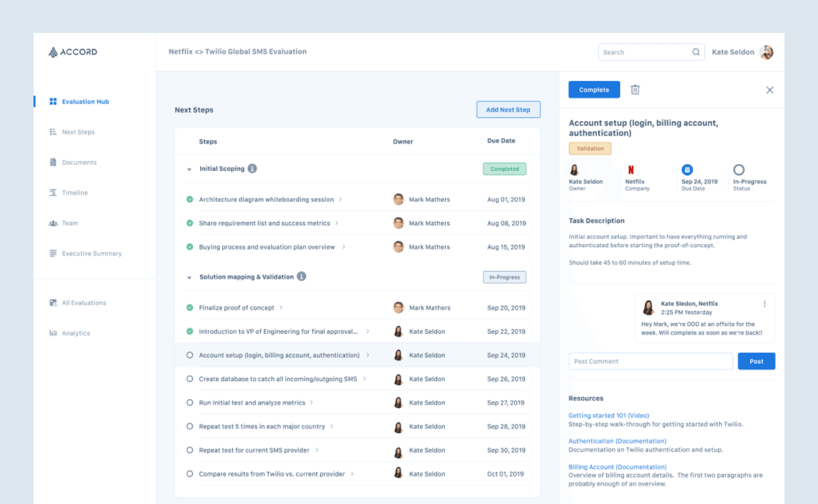Click Mark Mathers avatar on Architecture diagram row
Viewport: 818px width, 504px height.
[x=398, y=199]
